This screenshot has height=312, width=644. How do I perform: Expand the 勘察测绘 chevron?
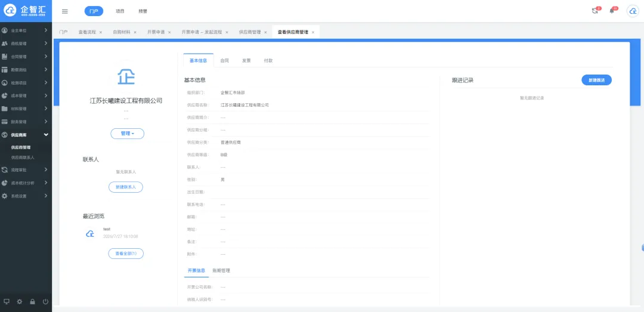click(46, 70)
